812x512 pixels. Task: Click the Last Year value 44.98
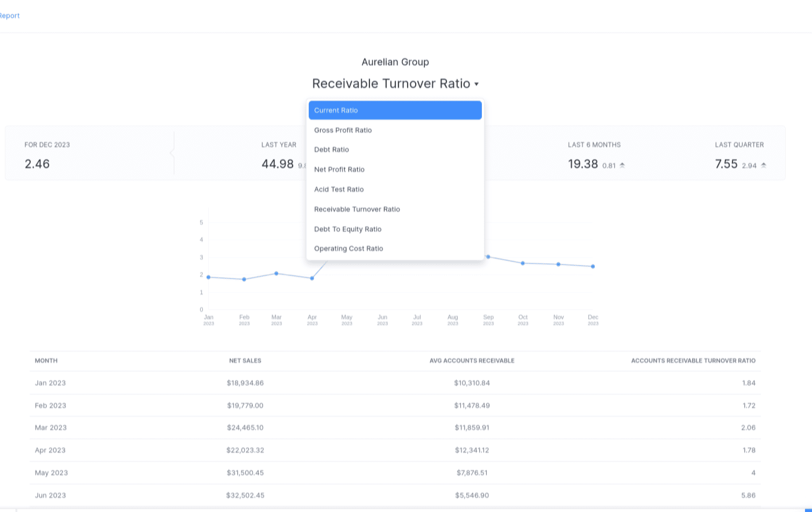point(277,164)
